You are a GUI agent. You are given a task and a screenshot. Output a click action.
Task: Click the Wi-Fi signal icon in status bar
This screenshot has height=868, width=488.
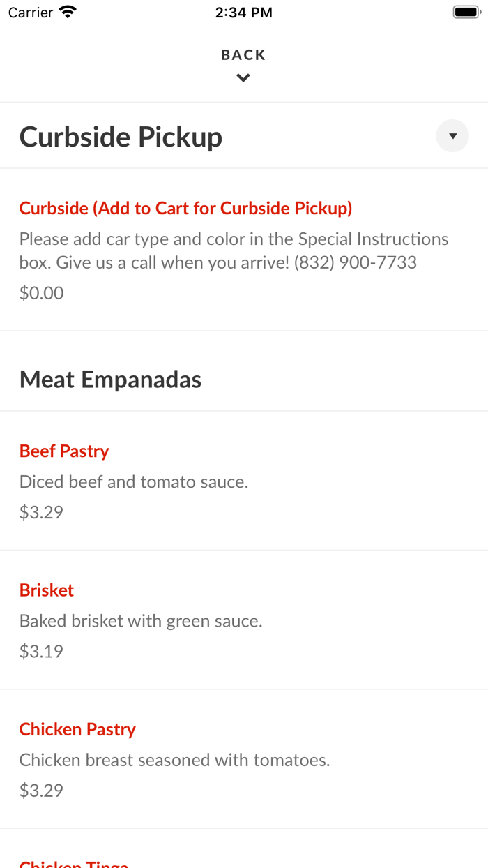pyautogui.click(x=67, y=11)
